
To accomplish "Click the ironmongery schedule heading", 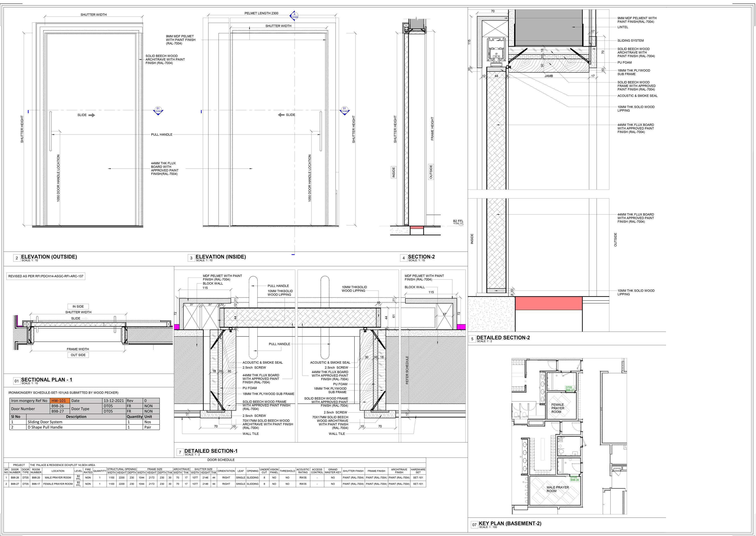I will tap(63, 393).
